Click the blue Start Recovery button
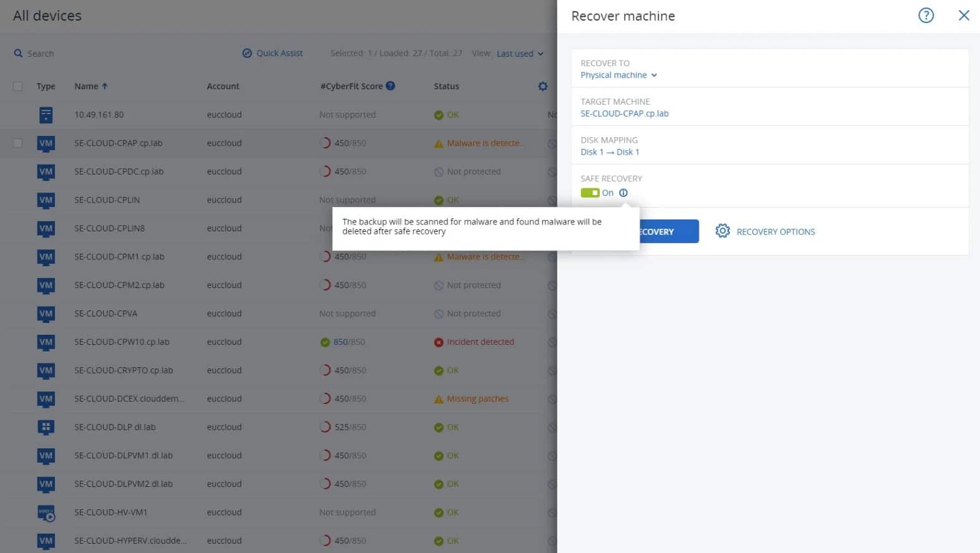The height and width of the screenshot is (553, 980). [x=668, y=231]
